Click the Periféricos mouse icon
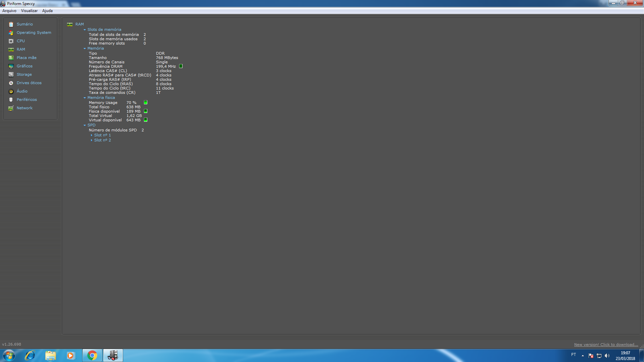 [11, 100]
